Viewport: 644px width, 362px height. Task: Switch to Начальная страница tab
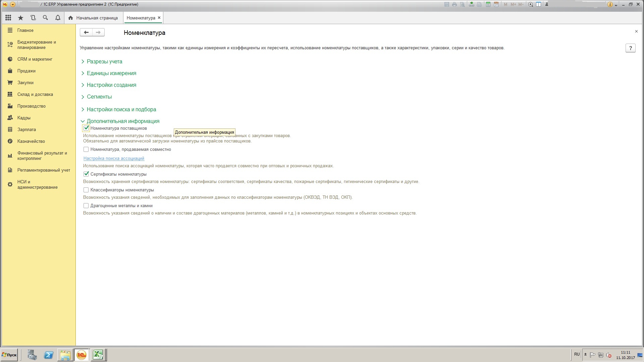coord(93,18)
